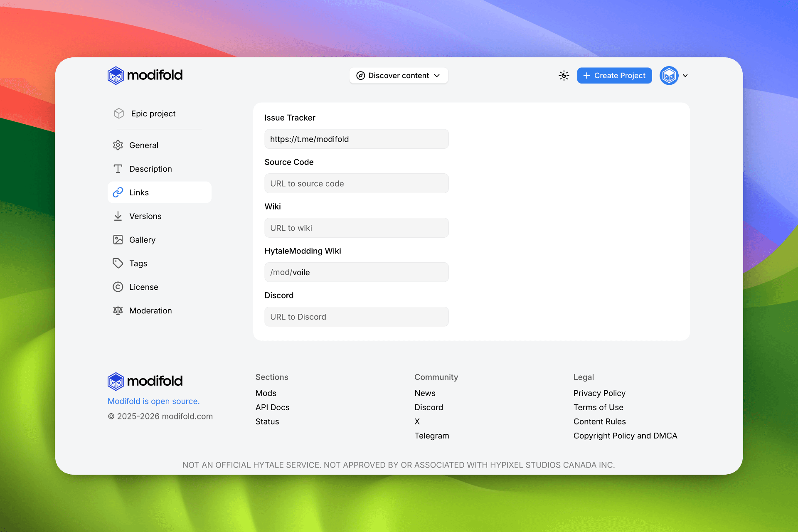798x532 pixels.
Task: Open the Telegram community link in the footer
Action: click(x=431, y=436)
